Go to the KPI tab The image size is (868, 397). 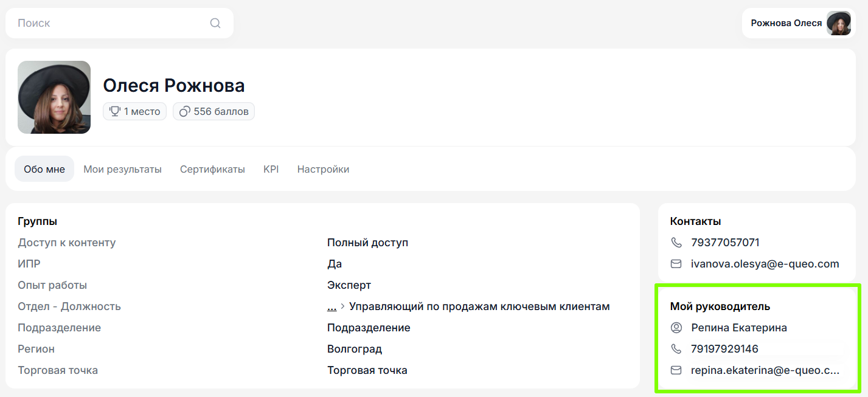pyautogui.click(x=271, y=169)
